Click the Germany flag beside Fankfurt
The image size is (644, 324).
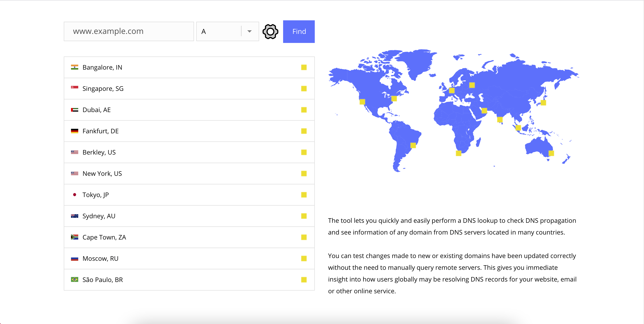click(x=75, y=131)
